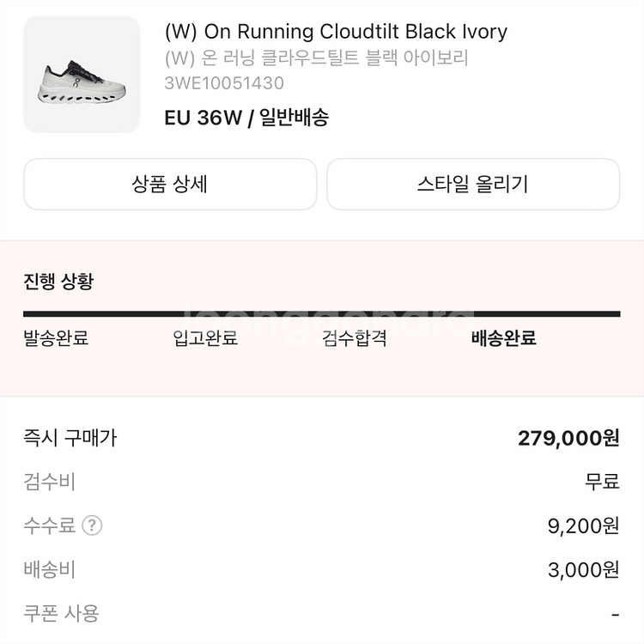The width and height of the screenshot is (644, 644).
Task: Click the 진행 상황 section heading
Action: 58,281
